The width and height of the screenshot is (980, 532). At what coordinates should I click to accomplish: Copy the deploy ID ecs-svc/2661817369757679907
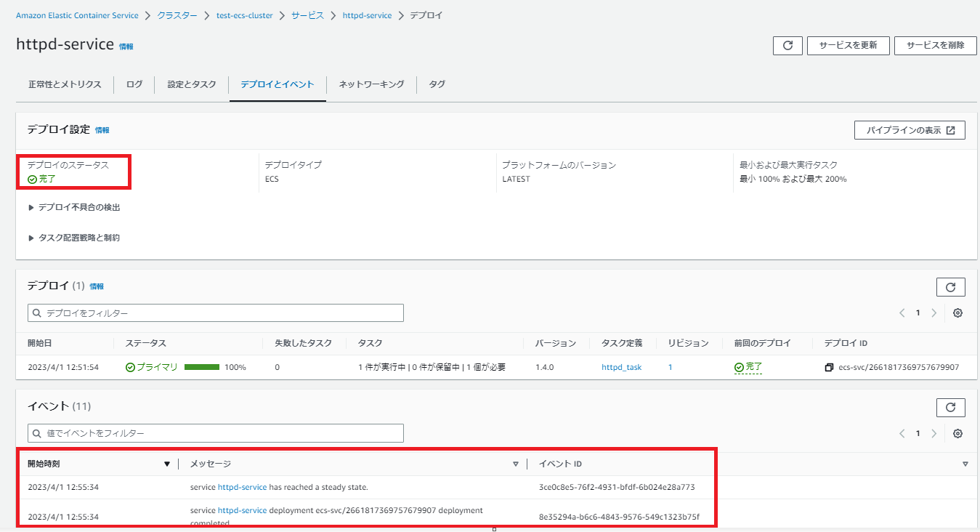(829, 368)
